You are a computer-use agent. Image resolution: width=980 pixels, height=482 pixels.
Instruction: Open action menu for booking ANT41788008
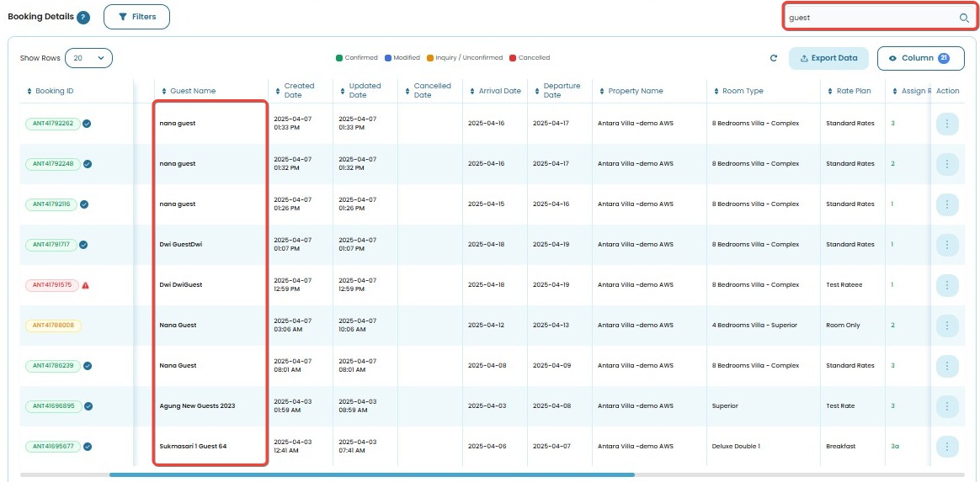[x=947, y=326]
